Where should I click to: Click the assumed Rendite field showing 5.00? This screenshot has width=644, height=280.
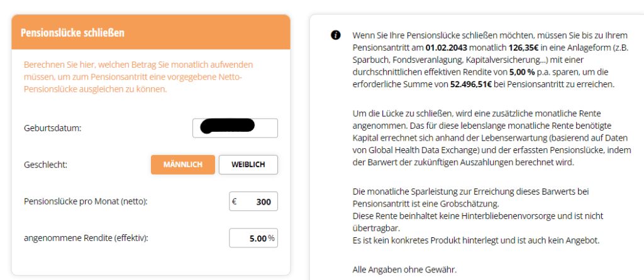tap(250, 239)
